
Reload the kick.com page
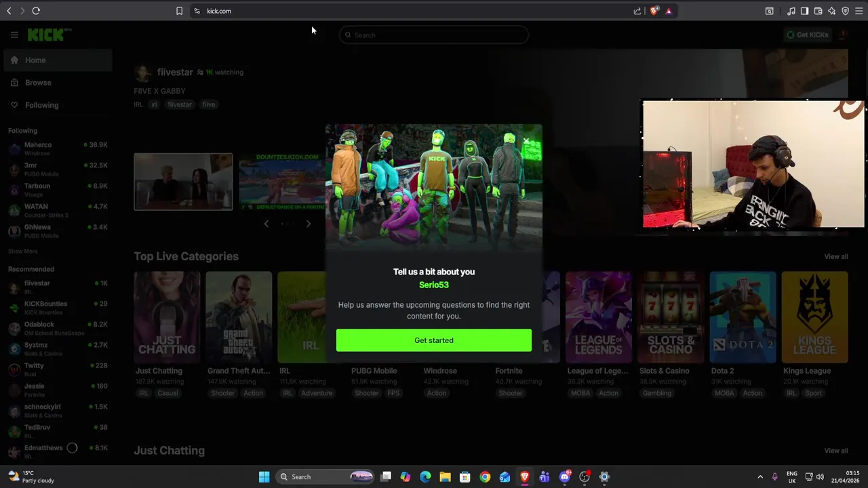pos(36,11)
